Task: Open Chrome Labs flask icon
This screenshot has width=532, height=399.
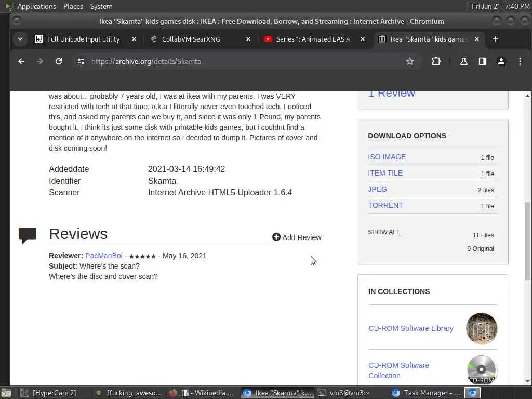Action: pos(464,61)
